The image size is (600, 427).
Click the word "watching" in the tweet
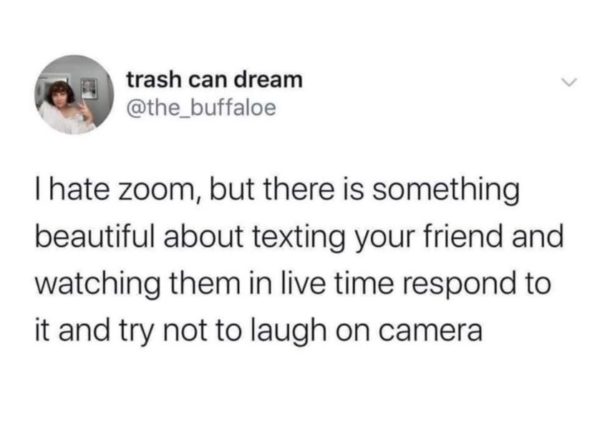pyautogui.click(x=98, y=284)
